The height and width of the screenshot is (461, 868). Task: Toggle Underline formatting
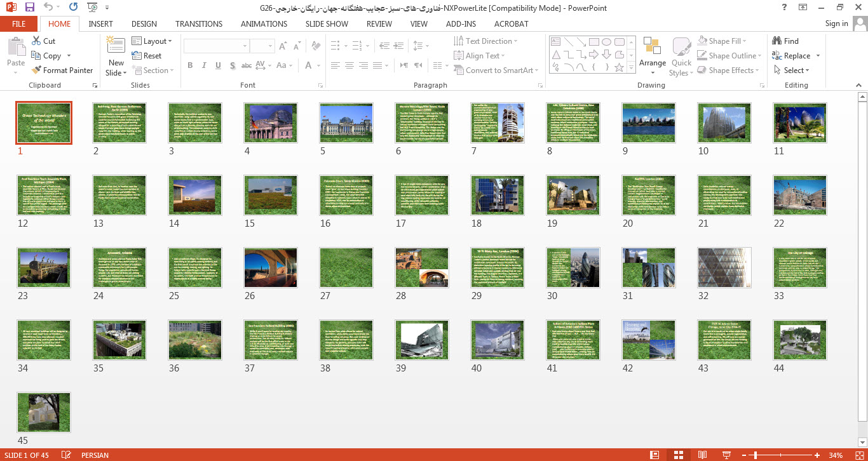tap(219, 65)
